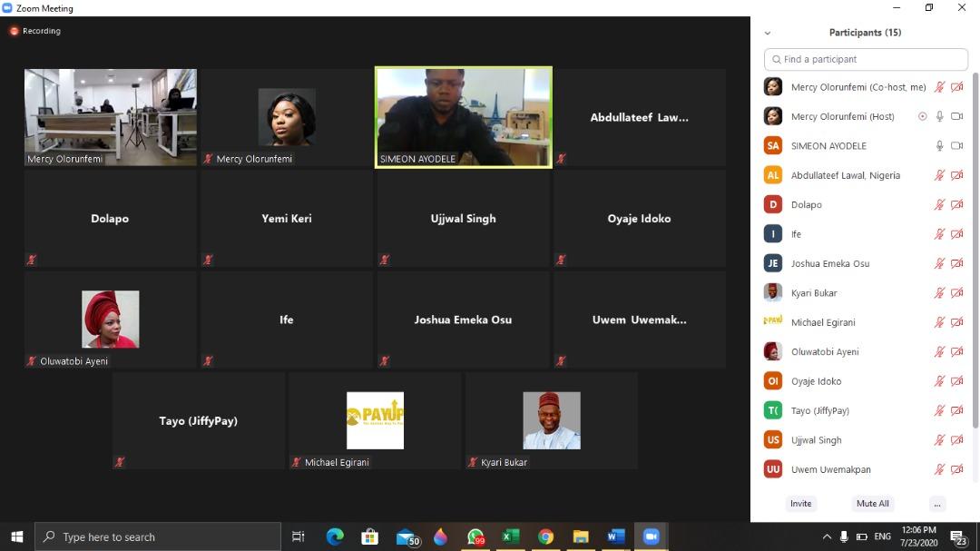Click the Find a participant search box
This screenshot has width=980, height=551.
[x=866, y=59]
